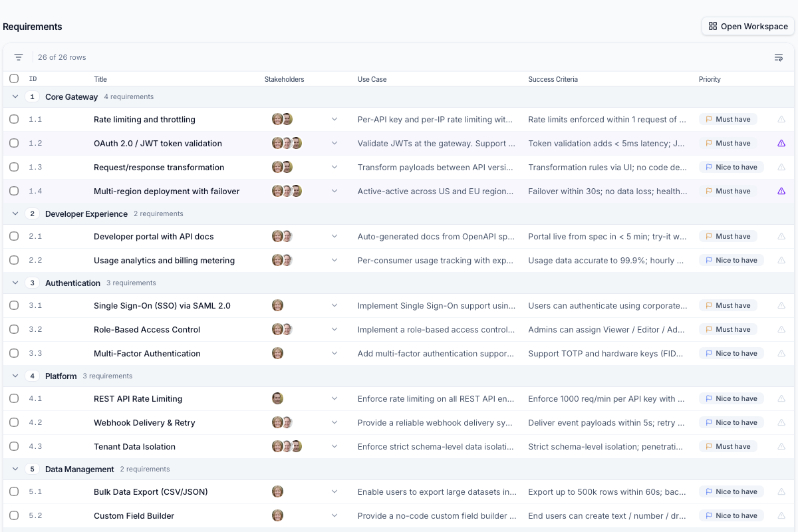Click stakeholder avatars for Tenant Data Isolation

(x=287, y=447)
